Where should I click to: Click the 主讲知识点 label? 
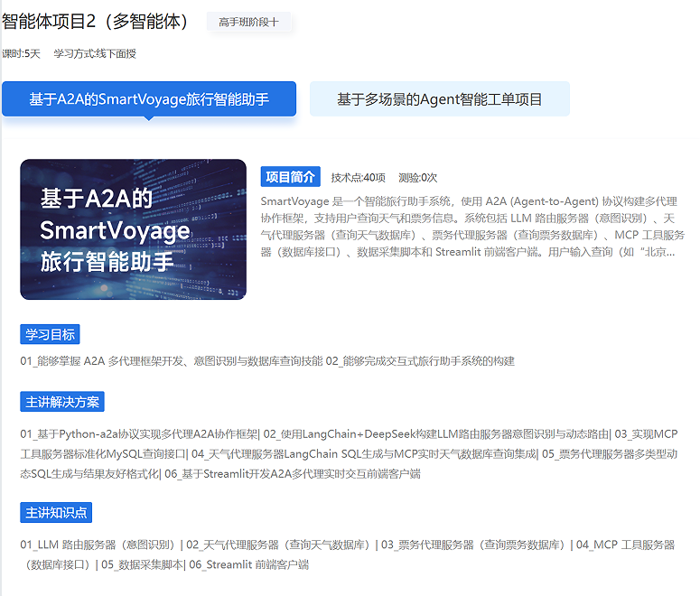coord(56,513)
